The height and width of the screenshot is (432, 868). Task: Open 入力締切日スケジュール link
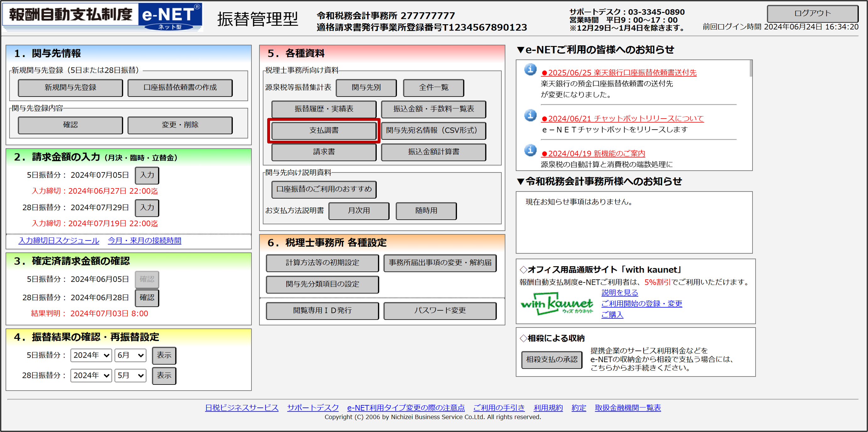pos(59,241)
